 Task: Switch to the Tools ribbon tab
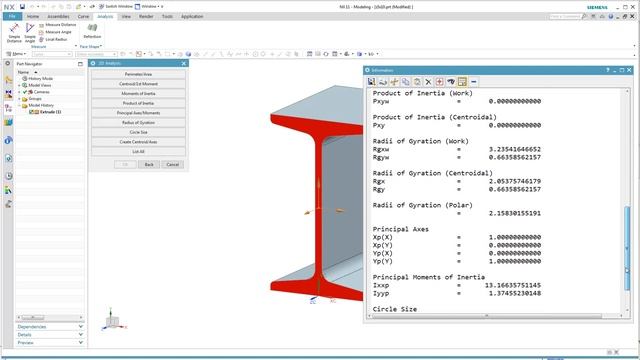point(167,16)
